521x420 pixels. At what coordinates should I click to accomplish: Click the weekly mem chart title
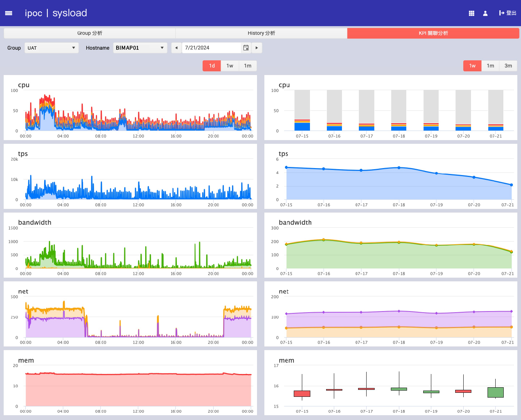(286, 360)
